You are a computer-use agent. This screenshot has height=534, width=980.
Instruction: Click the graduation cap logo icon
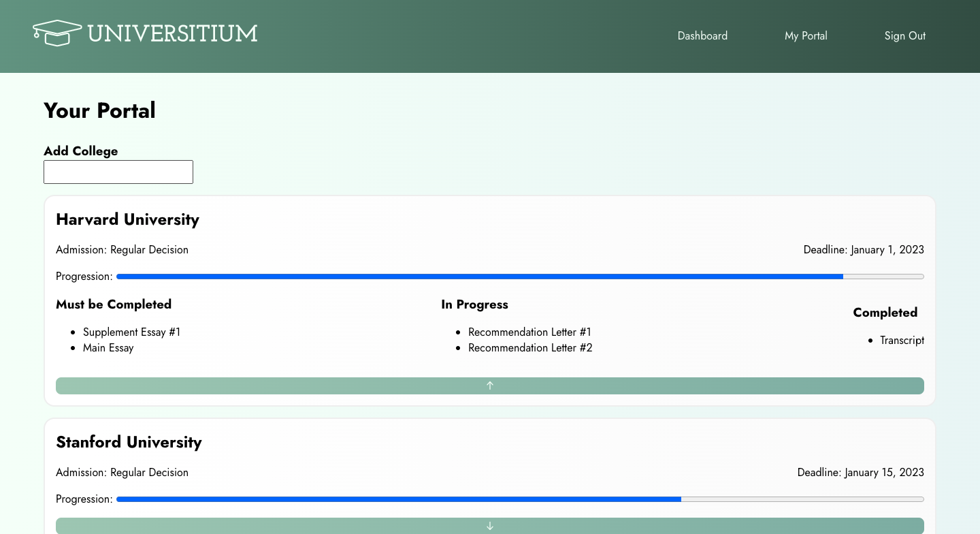[x=57, y=33]
